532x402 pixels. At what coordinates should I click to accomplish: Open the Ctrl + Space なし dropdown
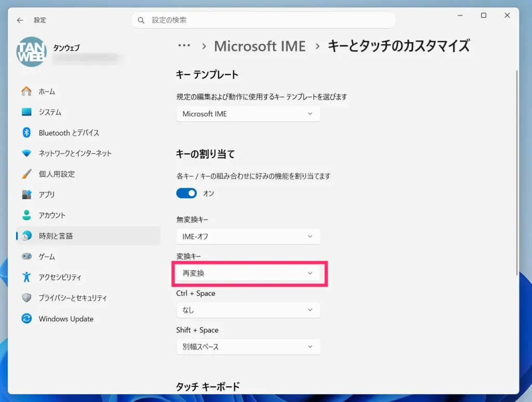(248, 310)
